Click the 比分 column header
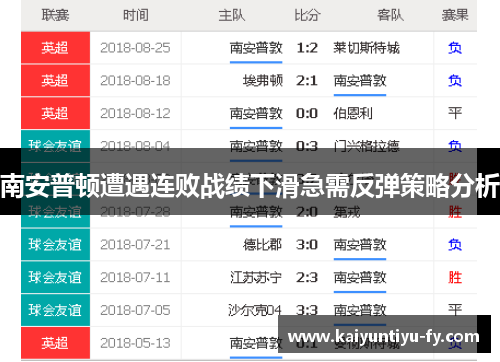 coord(307,15)
